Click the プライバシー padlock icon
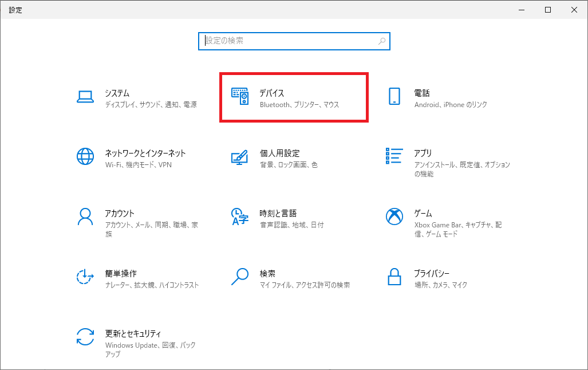588x370 pixels. click(394, 277)
